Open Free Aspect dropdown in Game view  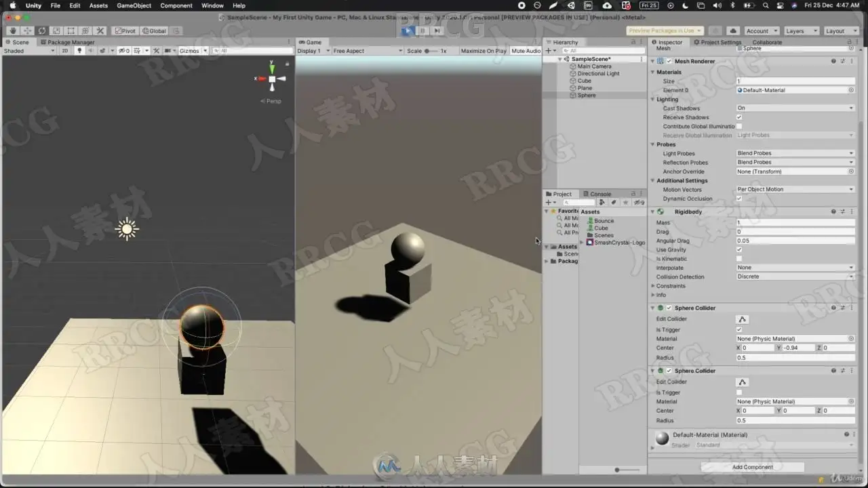pos(368,51)
